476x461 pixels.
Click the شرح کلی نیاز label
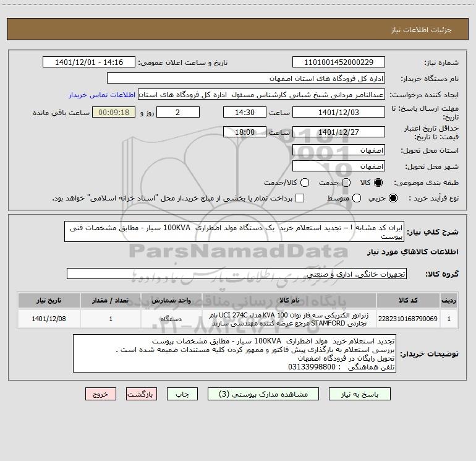pyautogui.click(x=433, y=232)
